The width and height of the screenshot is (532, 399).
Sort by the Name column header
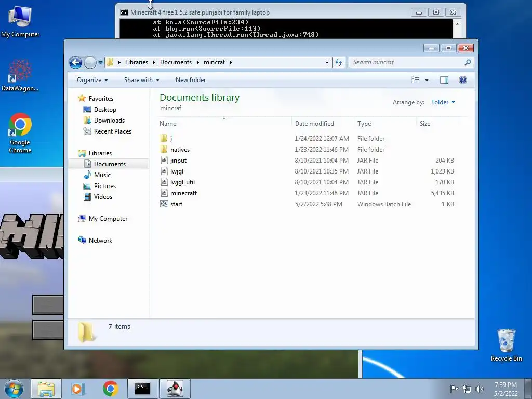click(224, 124)
